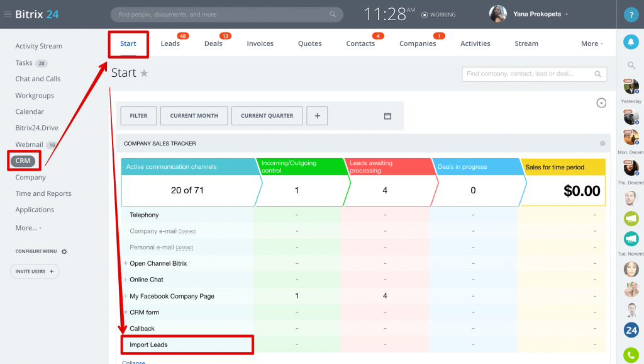This screenshot has width=644, height=364.
Task: Switch to the Start tab
Action: click(128, 43)
